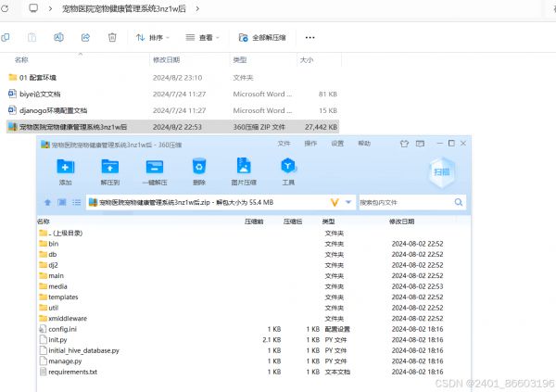
Task: Select the 'bin' folder in archive
Action: coord(49,244)
